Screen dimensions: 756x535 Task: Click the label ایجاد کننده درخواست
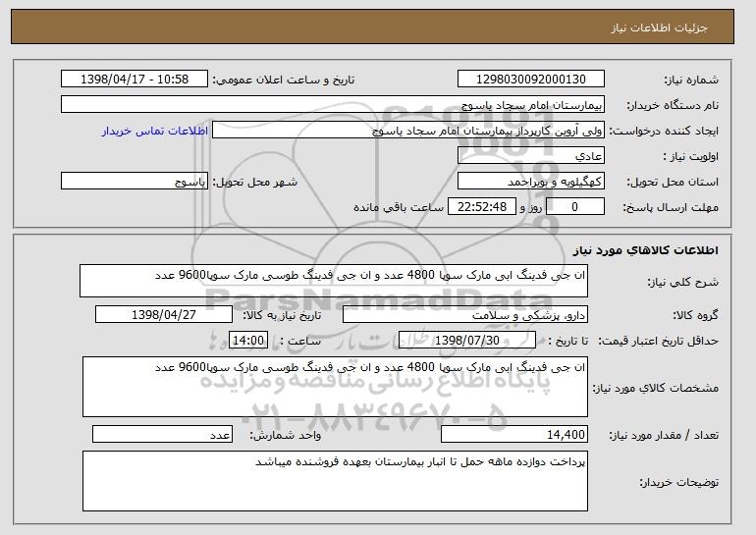(664, 131)
